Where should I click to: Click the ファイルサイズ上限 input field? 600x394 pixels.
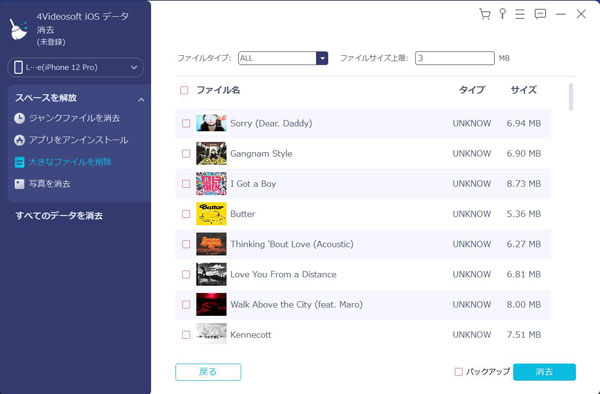coord(455,58)
